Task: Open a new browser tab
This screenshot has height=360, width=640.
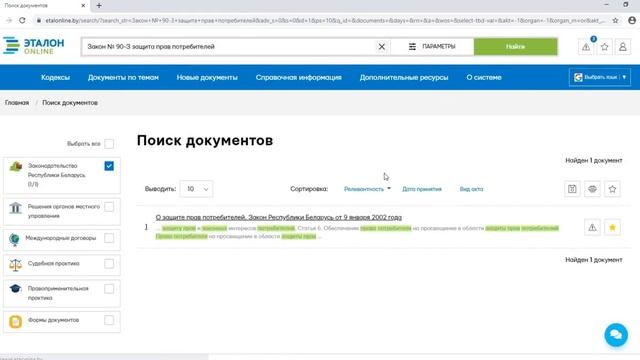Action: [99, 6]
